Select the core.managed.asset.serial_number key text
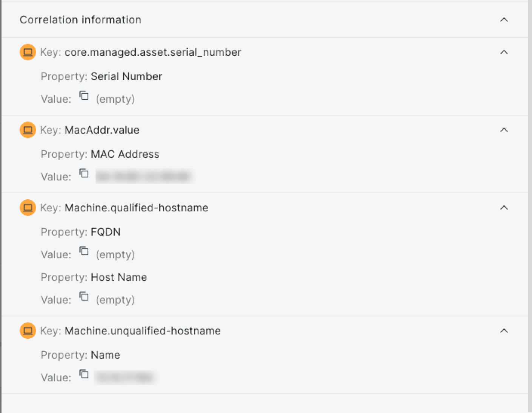Image resolution: width=532 pixels, height=413 pixels. click(153, 52)
